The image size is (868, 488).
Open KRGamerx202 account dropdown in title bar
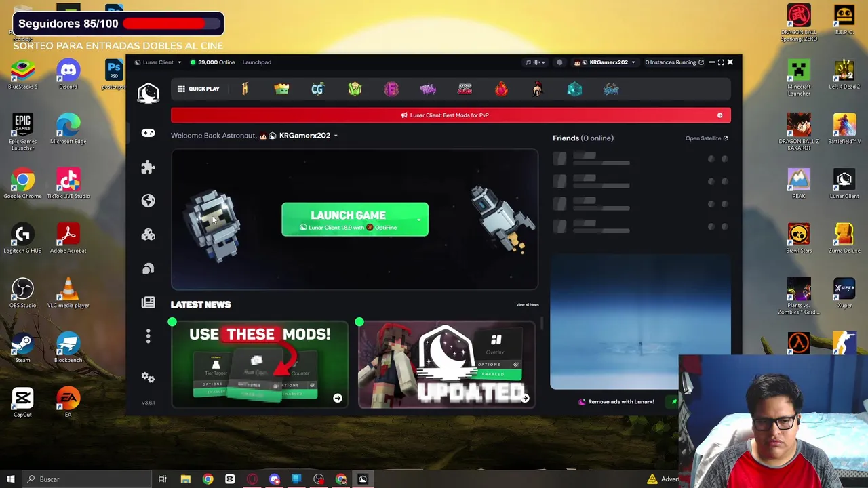605,62
